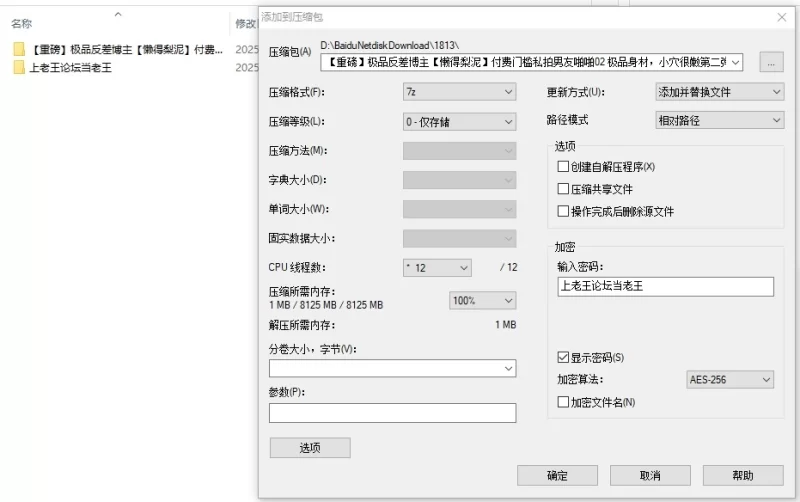Image resolution: width=800 pixels, height=502 pixels.
Task: Expand the 分卷大小 combo box
Action: point(508,368)
